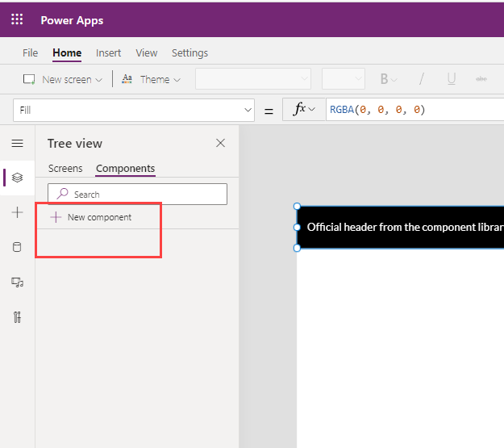The width and height of the screenshot is (504, 448).
Task: Open the Advanced tools icon
Action: pos(17,316)
